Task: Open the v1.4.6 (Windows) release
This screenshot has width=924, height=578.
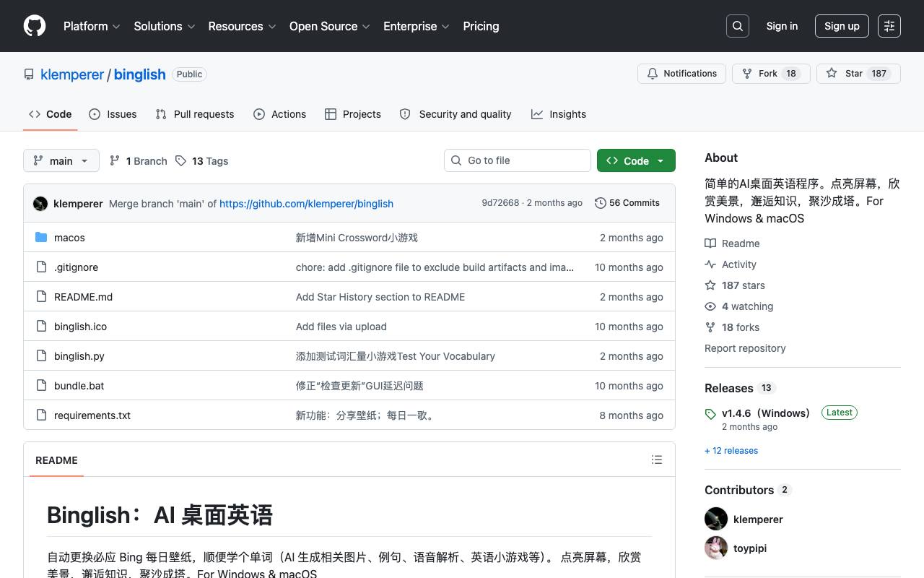Action: 766,413
